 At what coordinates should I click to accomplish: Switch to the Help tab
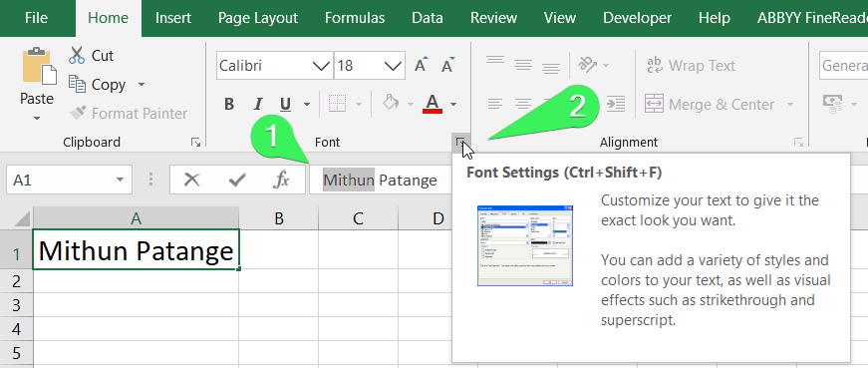click(715, 18)
